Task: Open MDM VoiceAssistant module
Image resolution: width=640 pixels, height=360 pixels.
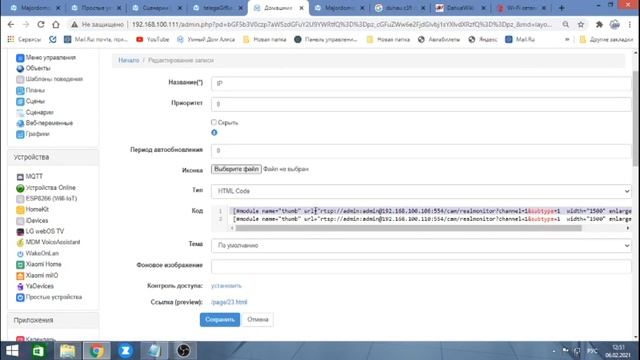Action: point(48,242)
